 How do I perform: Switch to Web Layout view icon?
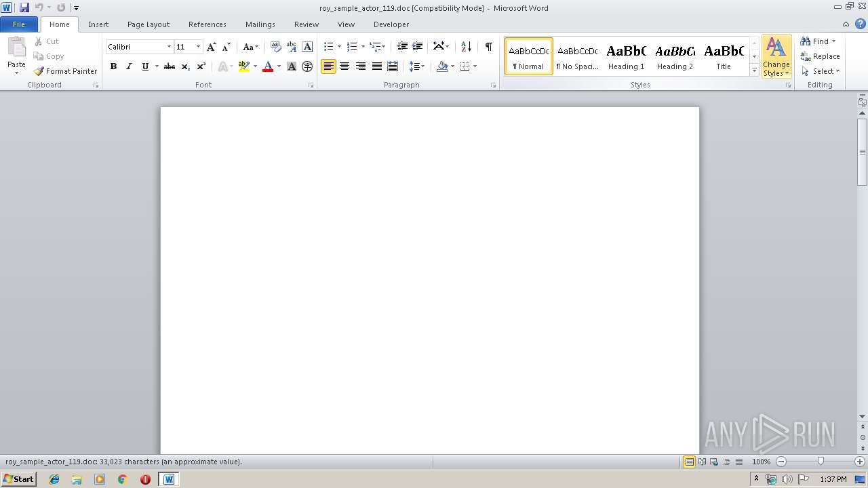pyautogui.click(x=714, y=462)
